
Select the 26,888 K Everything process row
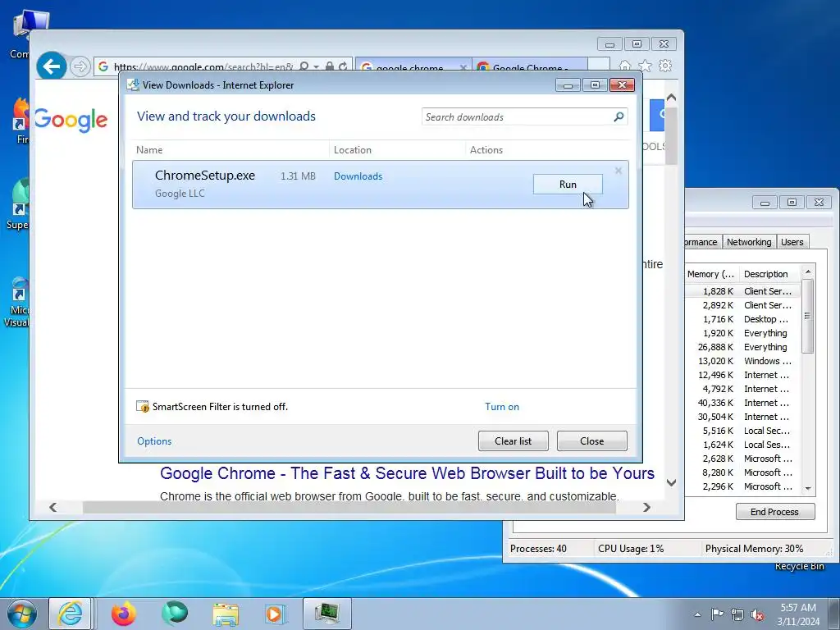pos(742,347)
